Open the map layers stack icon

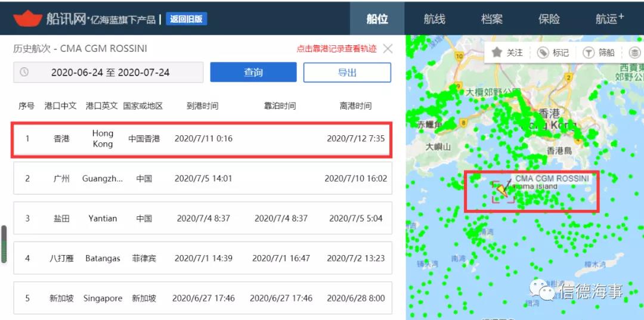[635, 52]
